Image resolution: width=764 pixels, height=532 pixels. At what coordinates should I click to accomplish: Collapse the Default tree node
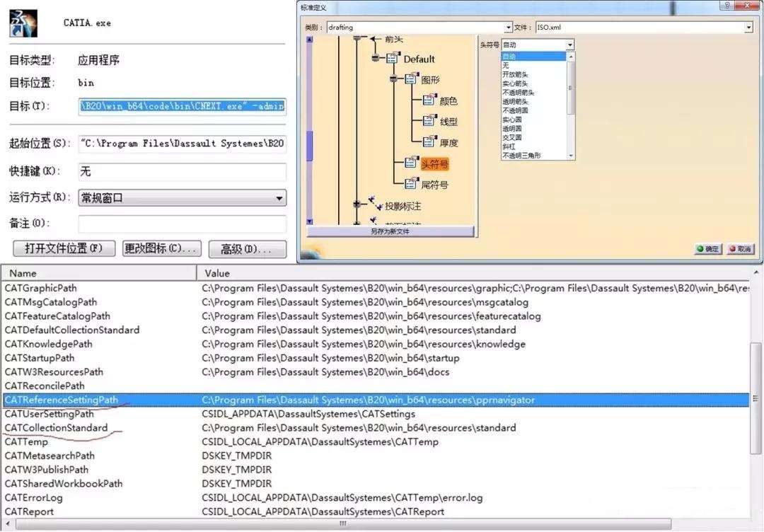376,59
